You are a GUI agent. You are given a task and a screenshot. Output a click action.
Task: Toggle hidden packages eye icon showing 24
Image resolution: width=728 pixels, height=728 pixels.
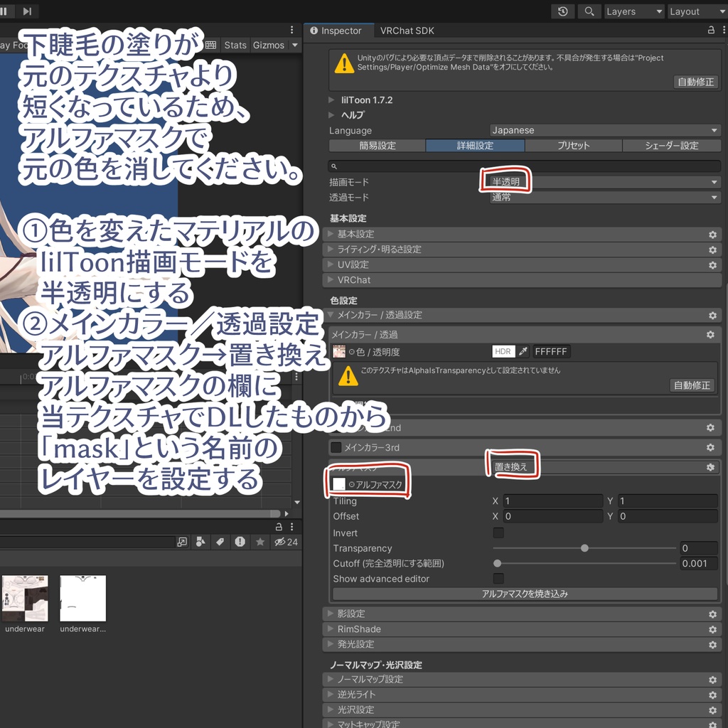coord(286,542)
